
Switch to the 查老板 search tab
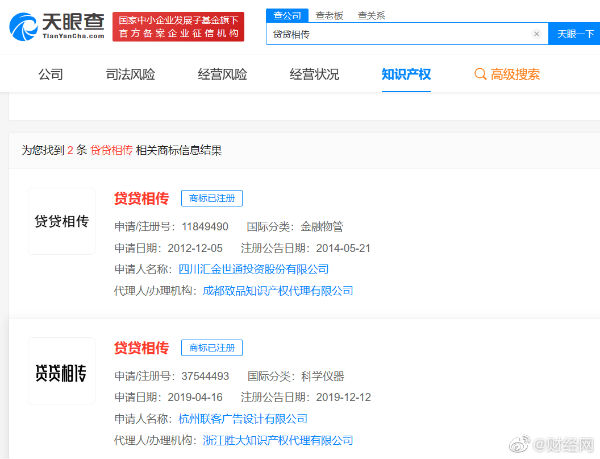(x=329, y=15)
